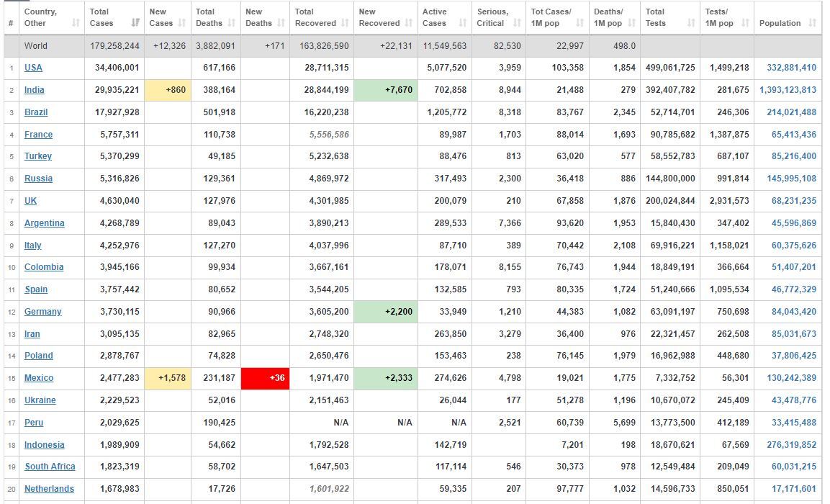
Task: Click the Total Cases column header text
Action: coord(102,17)
